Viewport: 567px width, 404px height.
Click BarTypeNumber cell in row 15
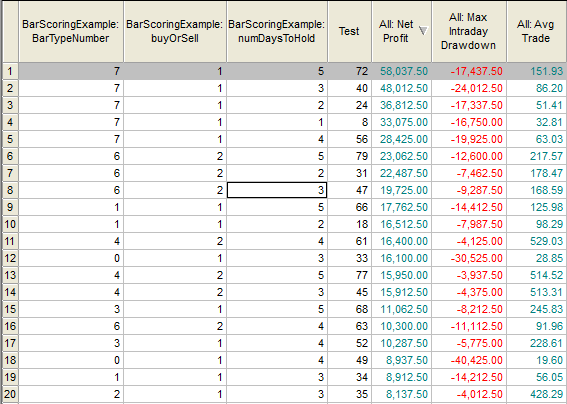coord(71,309)
